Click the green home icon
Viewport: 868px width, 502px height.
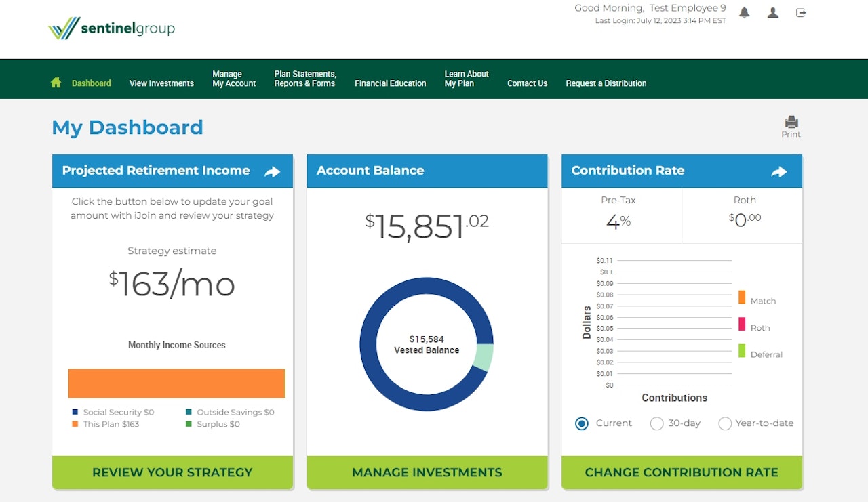tap(56, 83)
